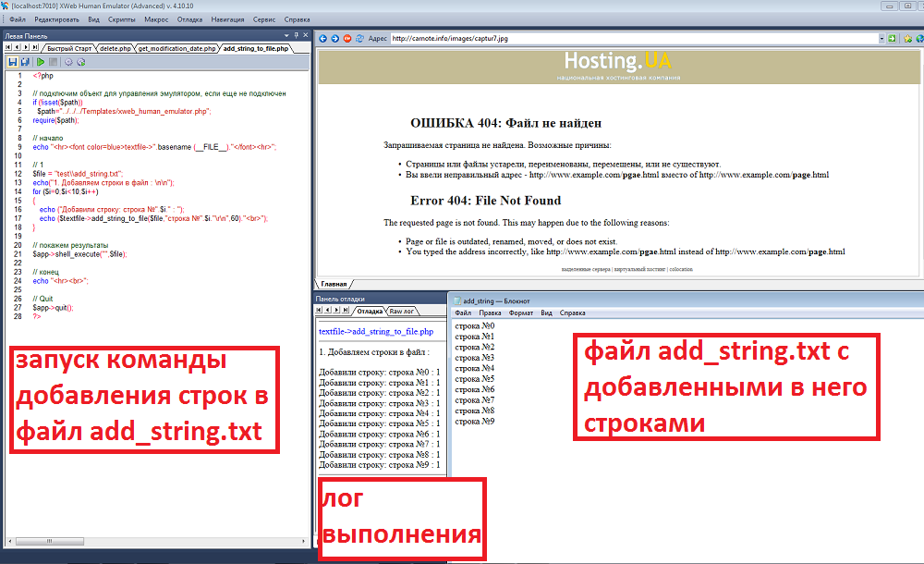Viewport: 924px width, 564px height.
Task: Click the $app->quit(); code line
Action: 53,308
